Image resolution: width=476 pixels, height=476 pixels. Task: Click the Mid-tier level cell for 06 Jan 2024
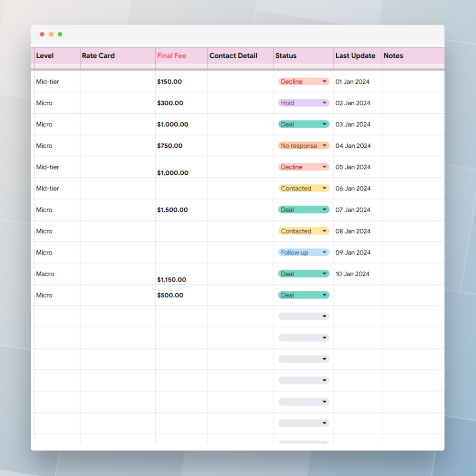[57, 189]
